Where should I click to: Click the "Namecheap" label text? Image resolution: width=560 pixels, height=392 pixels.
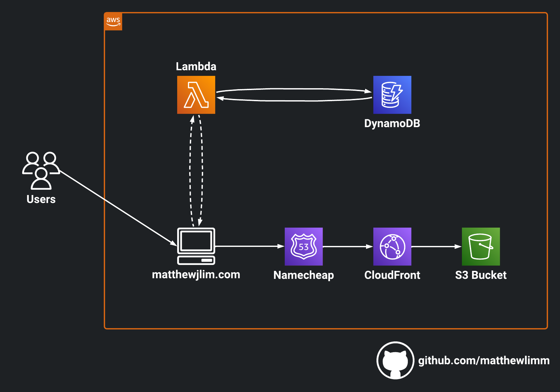[304, 275]
